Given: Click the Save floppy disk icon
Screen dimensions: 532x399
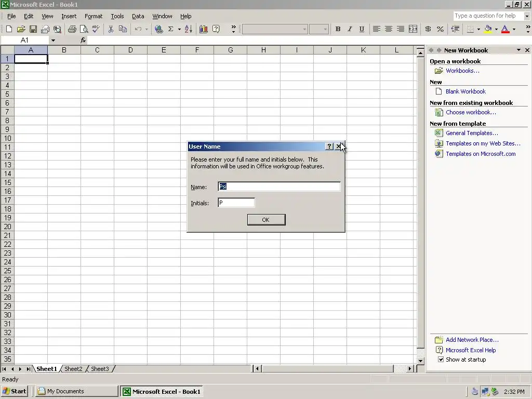Looking at the screenshot, I should click(x=33, y=29).
